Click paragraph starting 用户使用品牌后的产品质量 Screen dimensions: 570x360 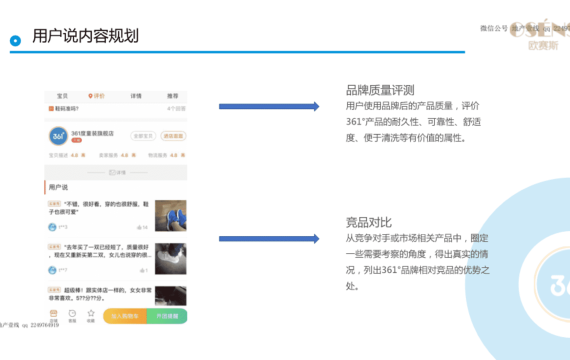[x=413, y=122]
